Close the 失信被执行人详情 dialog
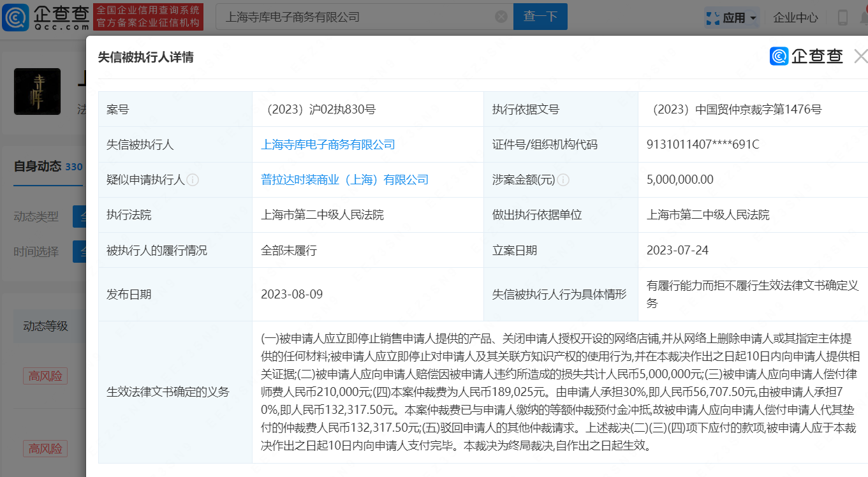 860,57
